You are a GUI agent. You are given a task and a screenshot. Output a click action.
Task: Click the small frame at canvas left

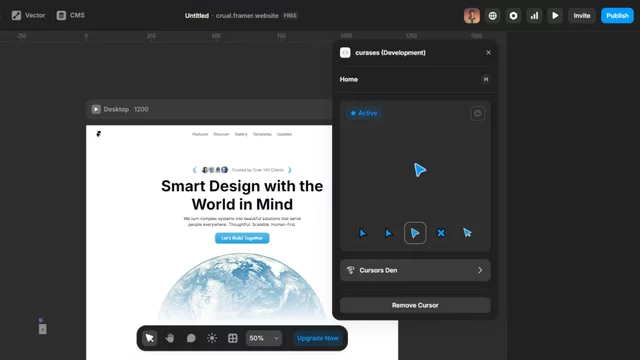coord(42,329)
